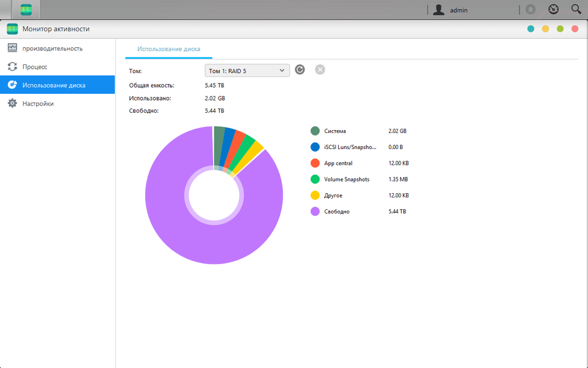Screen dimensions: 588x368
Task: Open the admin user menu
Action: 450,10
